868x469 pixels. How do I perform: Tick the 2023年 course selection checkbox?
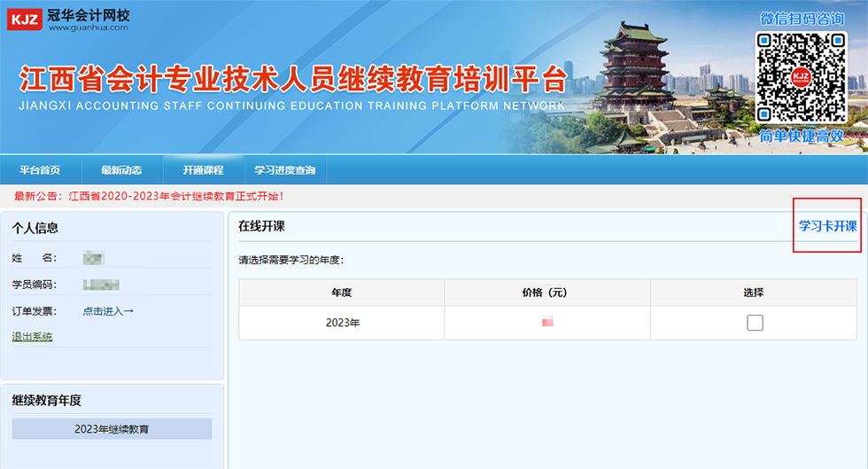click(x=754, y=323)
